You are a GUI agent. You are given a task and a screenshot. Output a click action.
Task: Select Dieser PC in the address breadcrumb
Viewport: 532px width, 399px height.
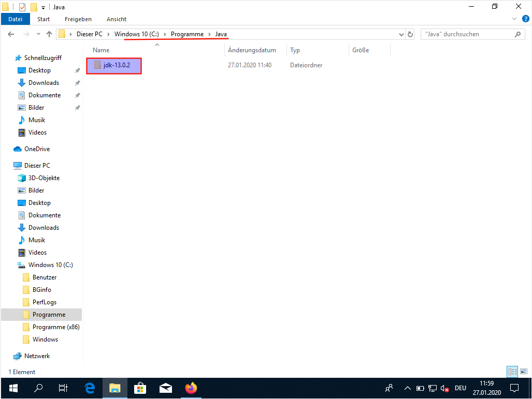pos(90,34)
